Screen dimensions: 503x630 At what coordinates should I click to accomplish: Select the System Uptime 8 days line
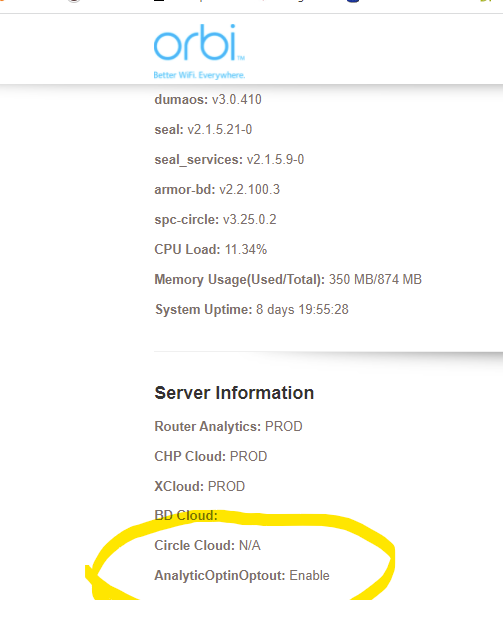(x=252, y=309)
